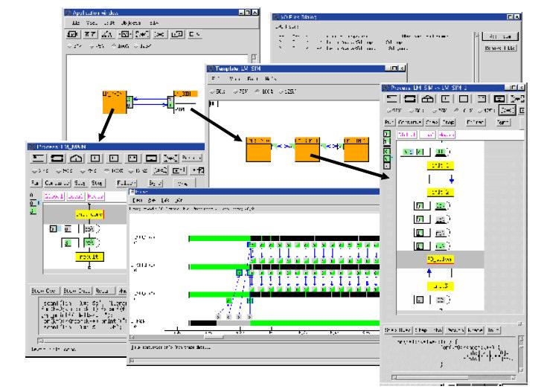Click the vertical scrollbar in I/O Files dialog list
This screenshot has height=392, width=550.
tap(476, 58)
